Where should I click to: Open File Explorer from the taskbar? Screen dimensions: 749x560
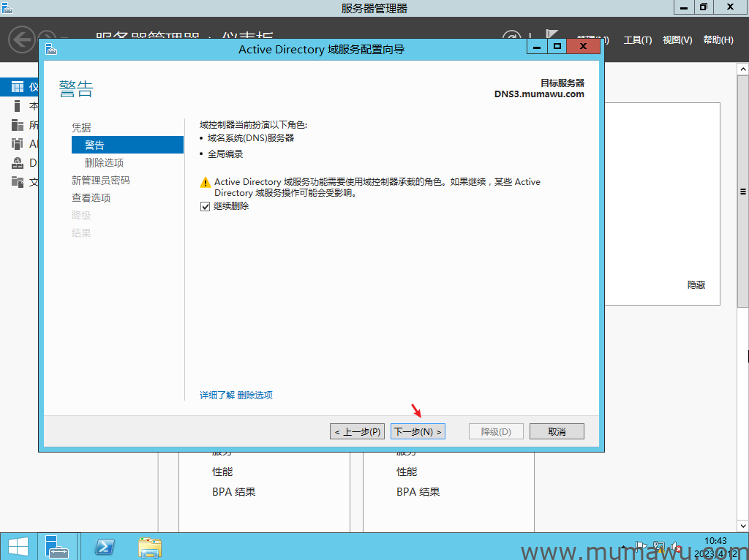pyautogui.click(x=150, y=547)
